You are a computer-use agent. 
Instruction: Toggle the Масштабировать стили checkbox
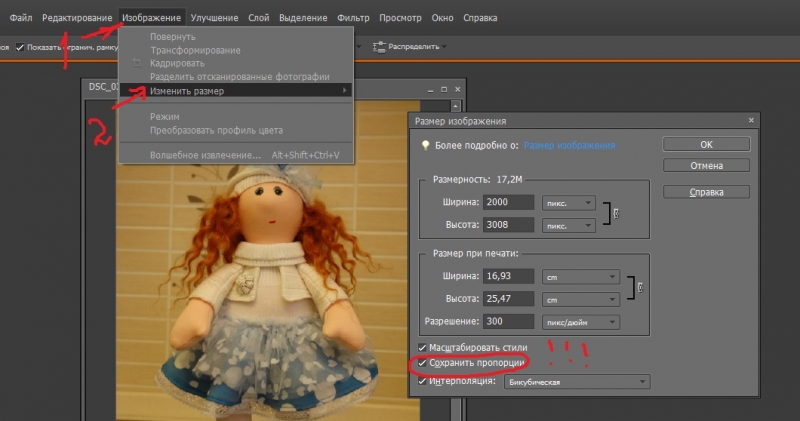(423, 347)
